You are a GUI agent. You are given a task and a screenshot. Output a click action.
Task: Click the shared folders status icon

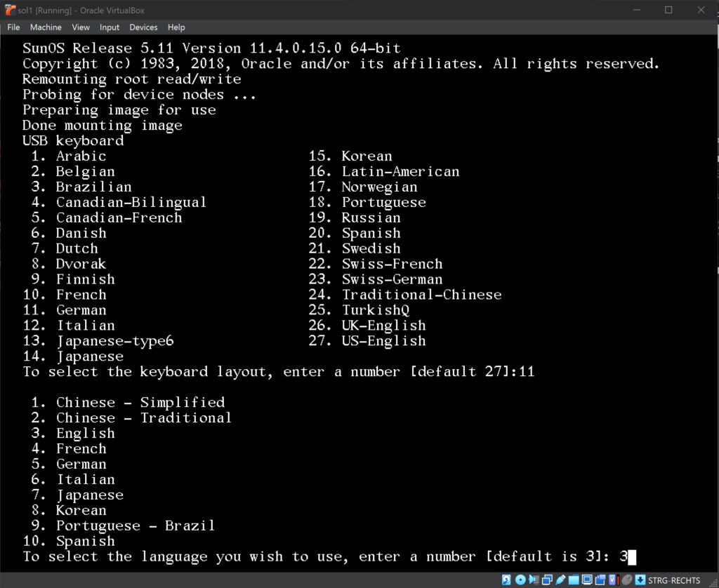tap(574, 580)
